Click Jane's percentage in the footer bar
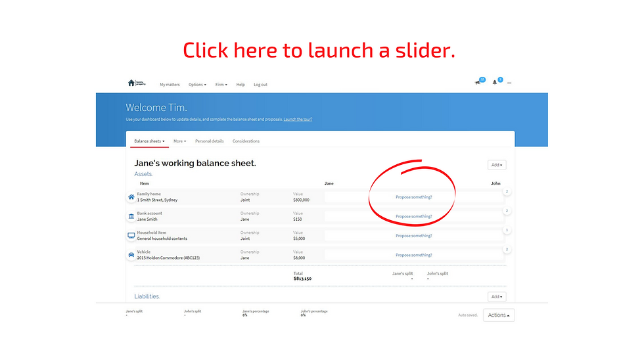This screenshot has width=644, height=362. click(256, 313)
